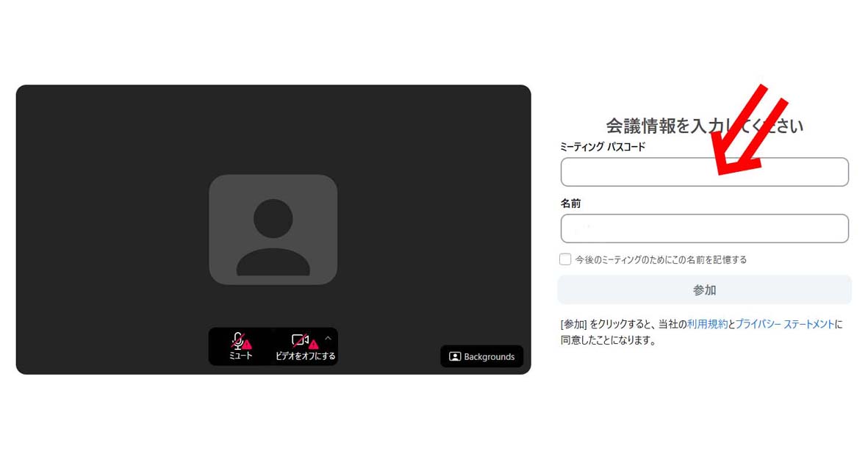This screenshot has height=457, width=868.
Task: Expand video options with the up chevron
Action: [328, 338]
